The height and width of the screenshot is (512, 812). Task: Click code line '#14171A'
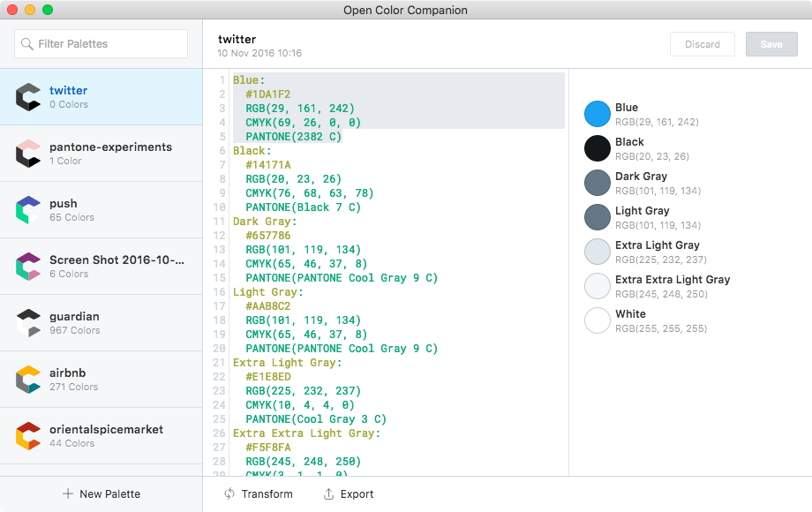268,164
